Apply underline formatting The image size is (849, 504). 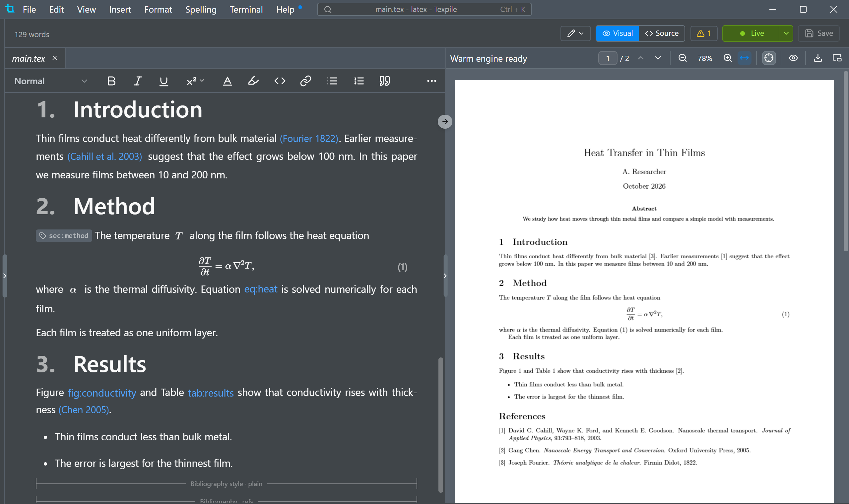(164, 81)
